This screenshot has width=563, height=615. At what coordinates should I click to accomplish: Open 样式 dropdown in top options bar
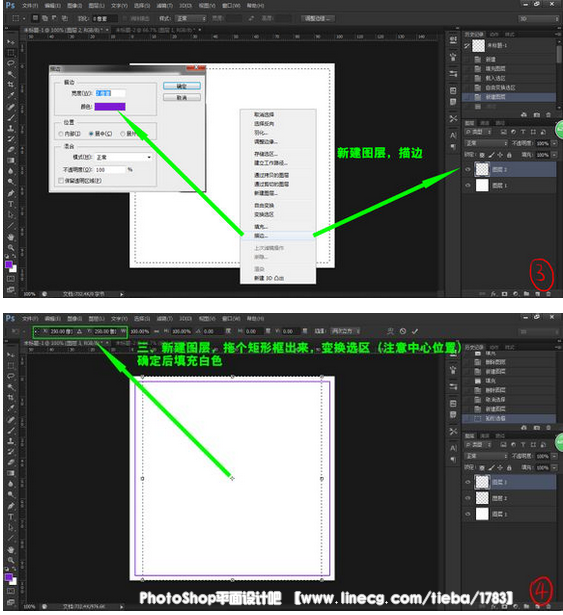tap(191, 18)
